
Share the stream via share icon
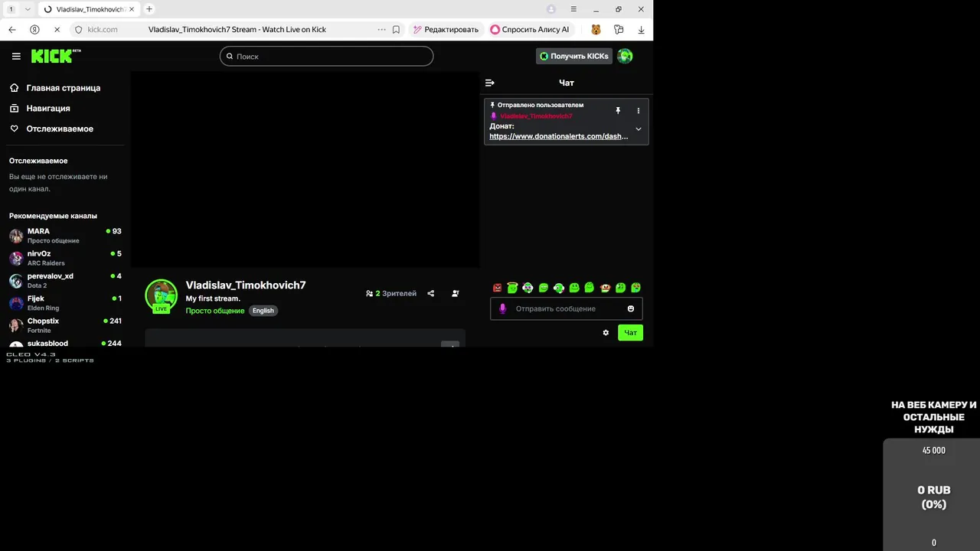tap(431, 293)
